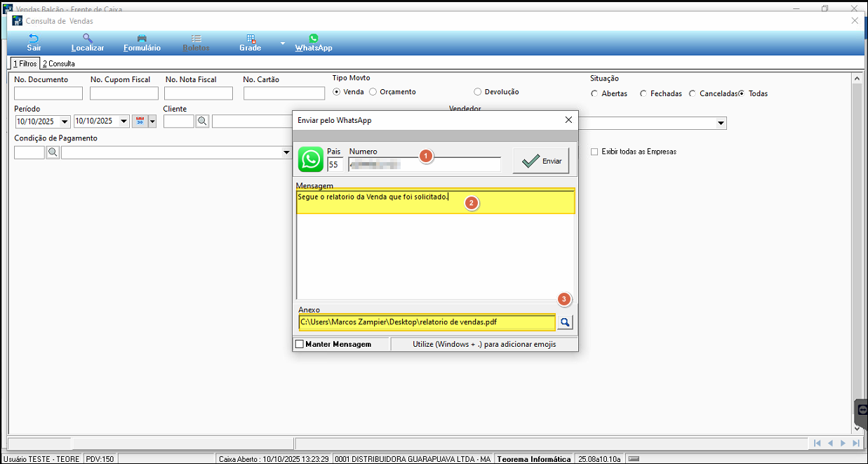Open the Vendedor dropdown list
The height and width of the screenshot is (464, 868).
coord(721,124)
